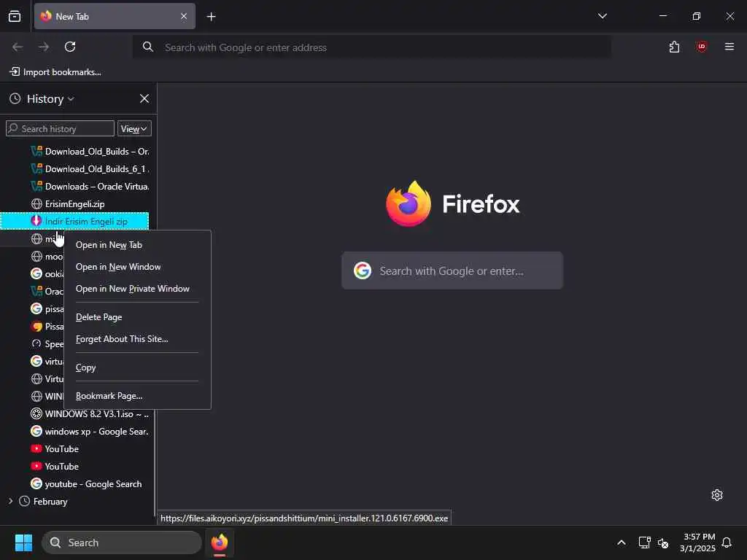Click the address bar search field
747x560 pixels.
pos(371,47)
